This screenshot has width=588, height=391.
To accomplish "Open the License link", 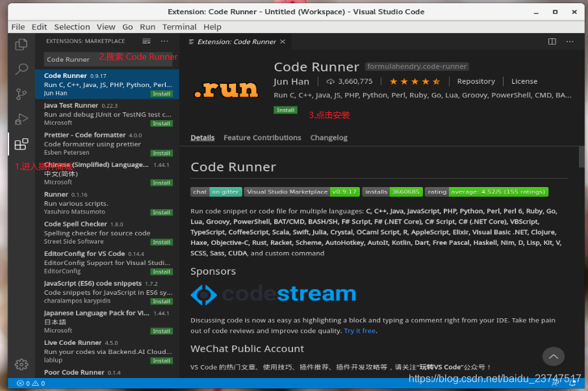I will click(x=524, y=81).
